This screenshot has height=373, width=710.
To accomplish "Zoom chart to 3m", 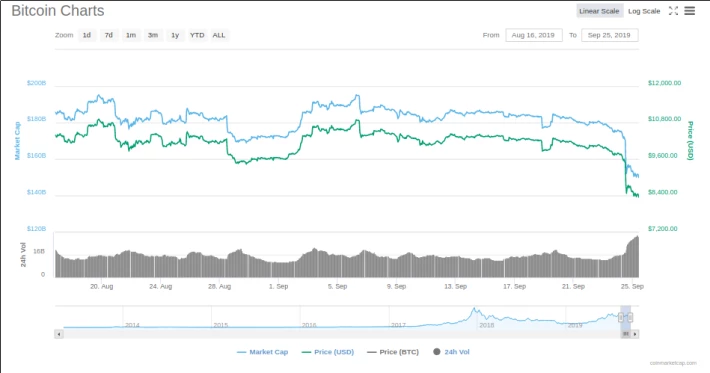I will coord(153,35).
